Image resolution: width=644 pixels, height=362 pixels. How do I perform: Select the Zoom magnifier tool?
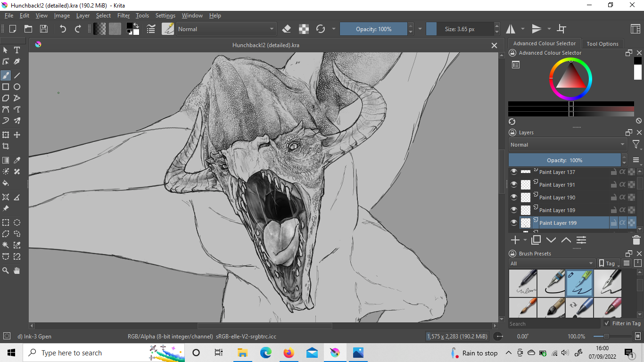click(6, 270)
